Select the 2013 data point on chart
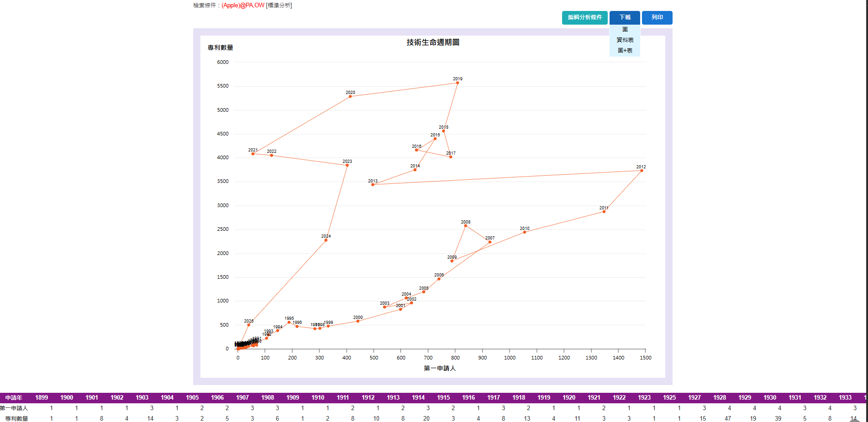868x422 pixels. (373, 185)
